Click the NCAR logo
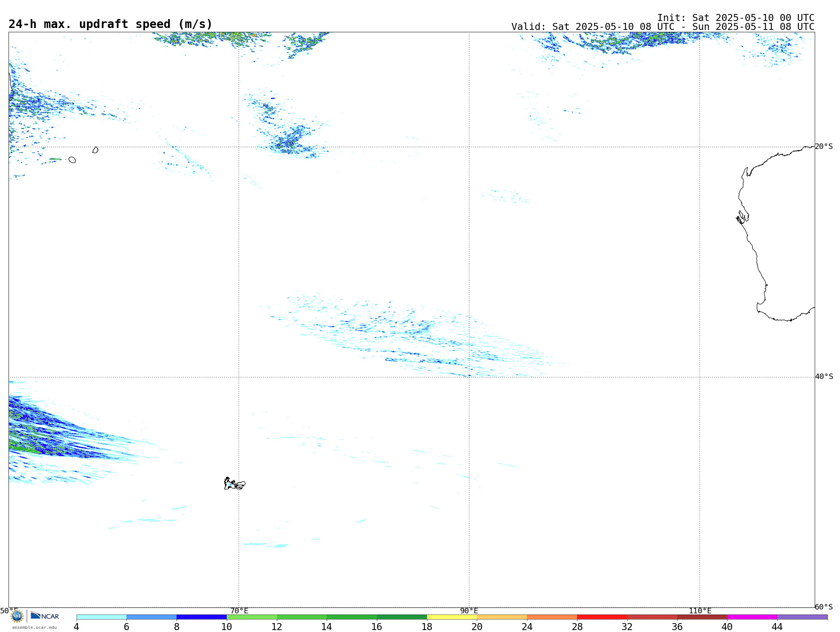The height and width of the screenshot is (632, 840). click(45, 616)
